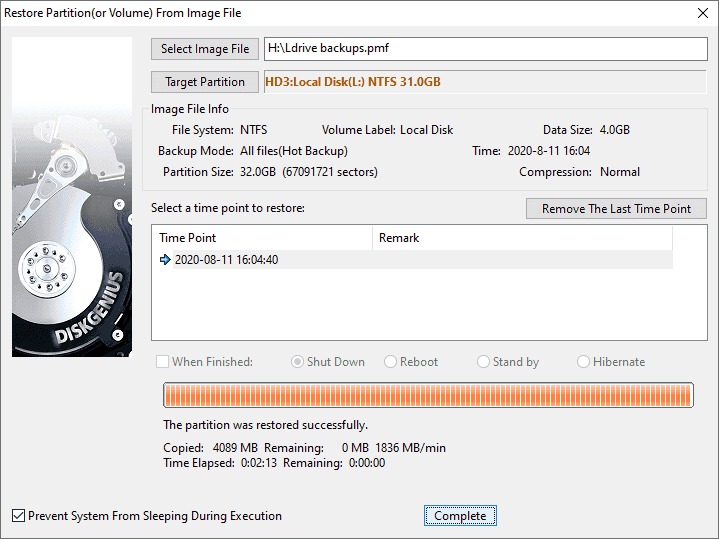719x539 pixels.
Task: Remove the last time point
Action: click(616, 209)
